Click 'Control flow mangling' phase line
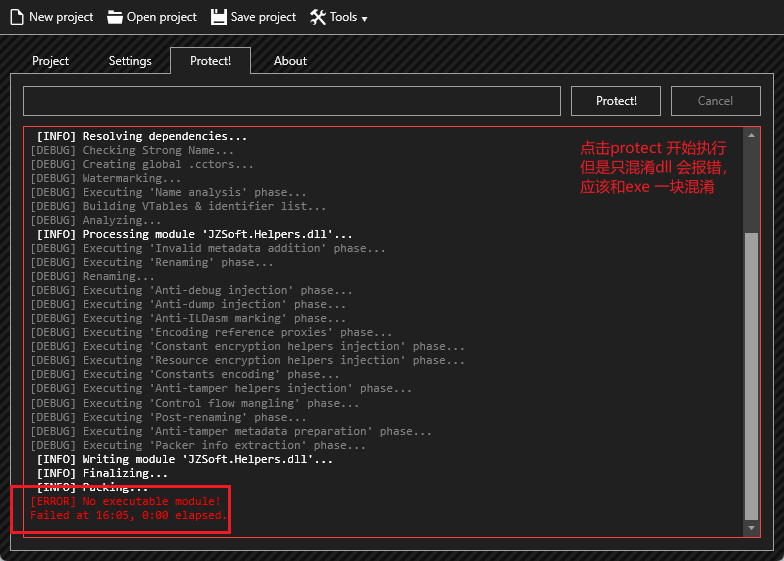Image resolution: width=784 pixels, height=561 pixels. coord(195,403)
